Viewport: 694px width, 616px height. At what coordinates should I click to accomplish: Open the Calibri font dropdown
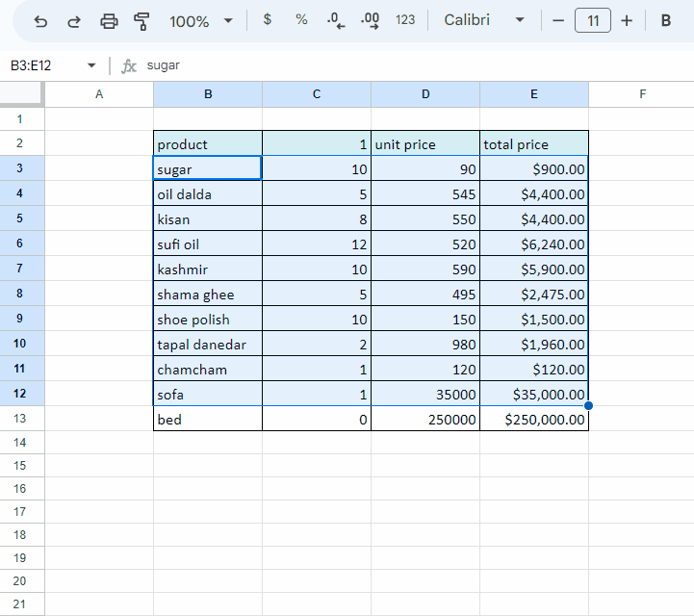coord(484,20)
